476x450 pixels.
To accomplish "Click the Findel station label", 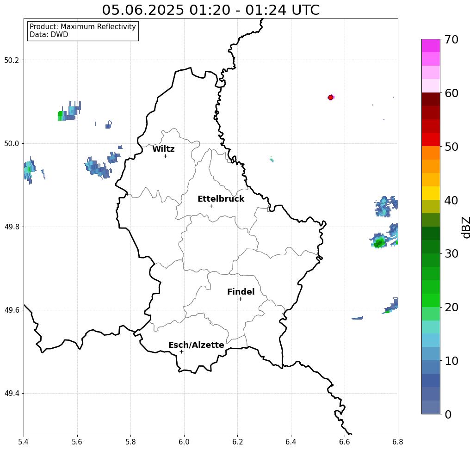I will [241, 292].
